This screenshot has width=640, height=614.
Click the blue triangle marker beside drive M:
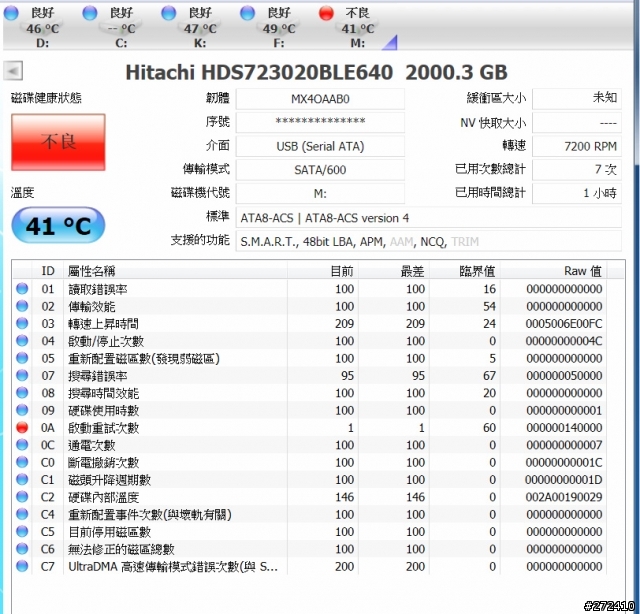coord(389,43)
